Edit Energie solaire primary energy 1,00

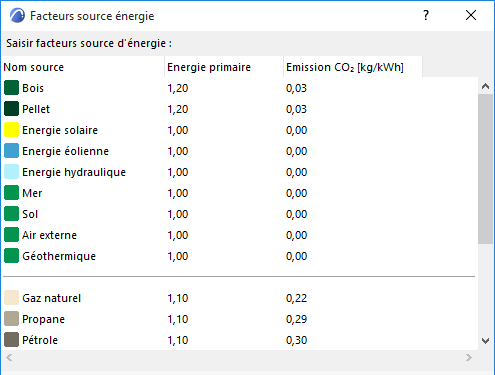pos(178,130)
